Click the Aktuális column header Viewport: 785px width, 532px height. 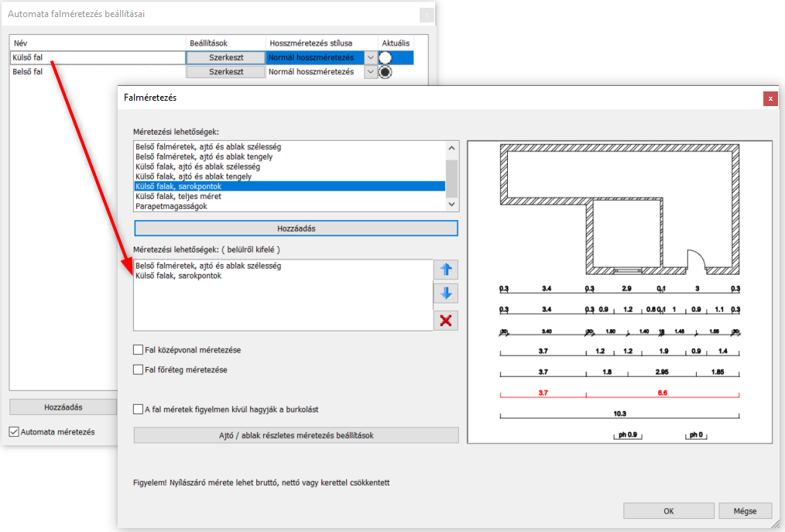[x=396, y=43]
